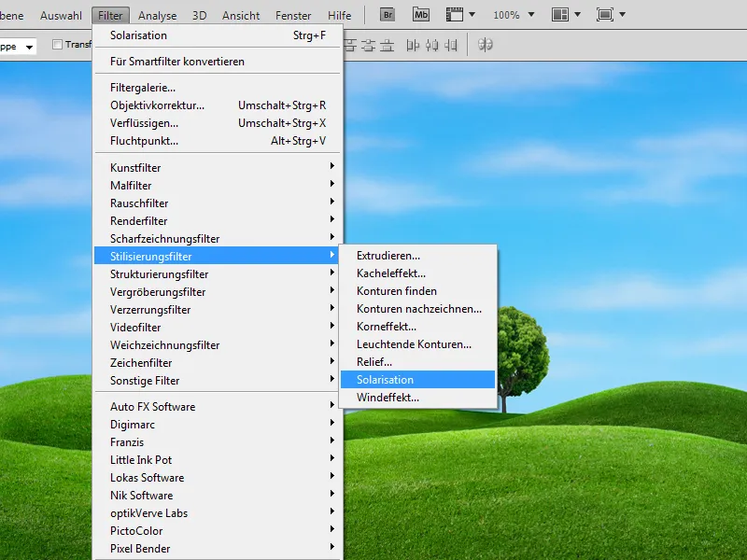
Task: Expand the Zeichenfilter submenu
Action: tap(218, 363)
